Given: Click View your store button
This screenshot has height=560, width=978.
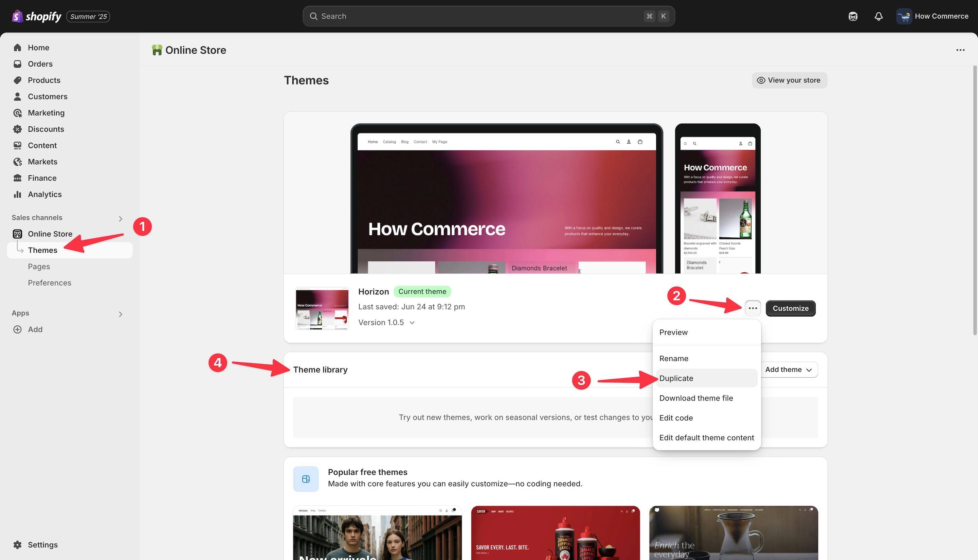Looking at the screenshot, I should coord(789,80).
